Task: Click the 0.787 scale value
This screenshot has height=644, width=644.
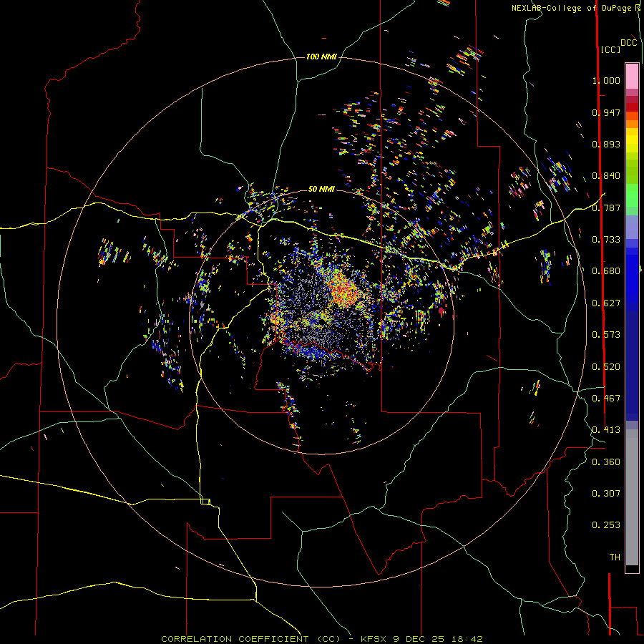Action: 606,208
